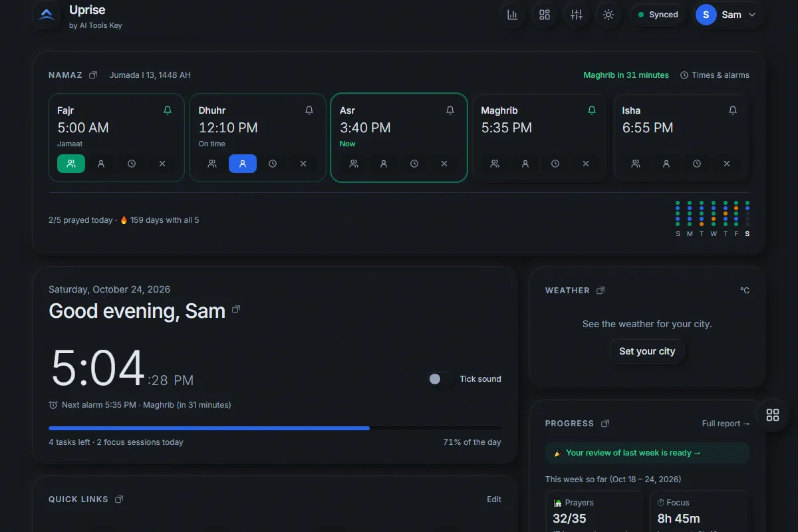Image resolution: width=798 pixels, height=532 pixels.
Task: Mark Maghrib as prayed alone with person icon
Action: (x=525, y=164)
